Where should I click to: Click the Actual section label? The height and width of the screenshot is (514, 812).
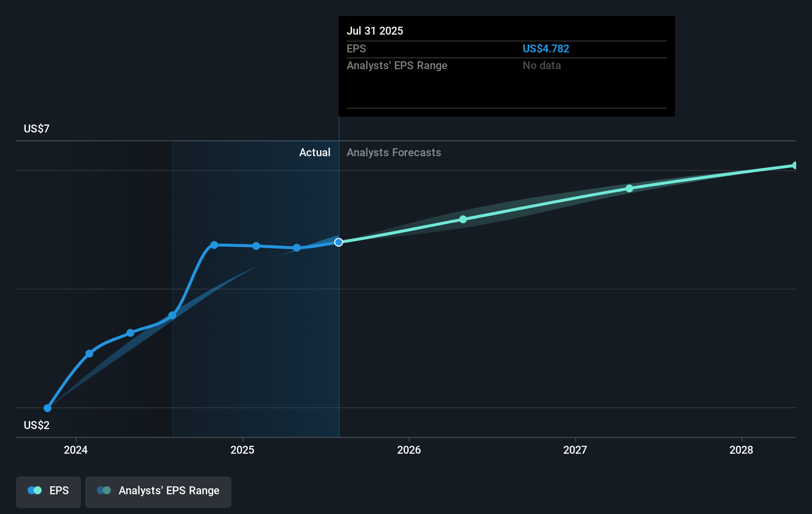coord(315,153)
